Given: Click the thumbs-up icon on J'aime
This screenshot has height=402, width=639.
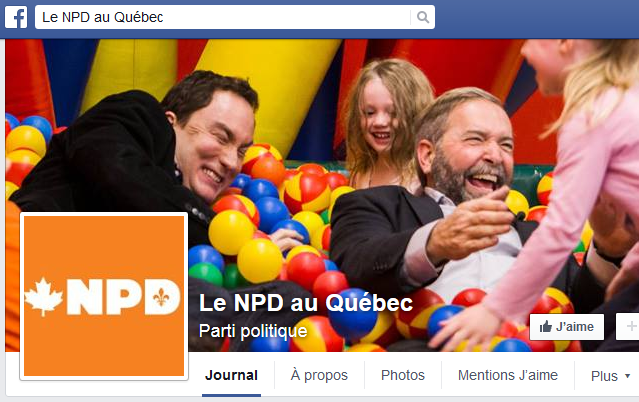Looking at the screenshot, I should [545, 327].
